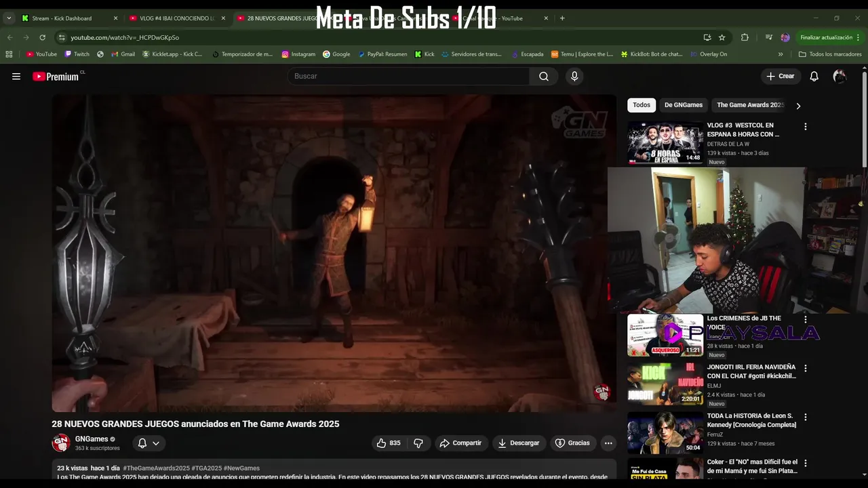Select the De GNGames filter chip

pyautogui.click(x=684, y=105)
